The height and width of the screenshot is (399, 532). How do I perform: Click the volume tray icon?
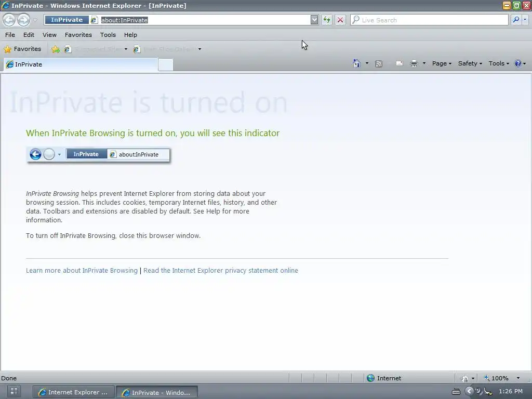478,391
